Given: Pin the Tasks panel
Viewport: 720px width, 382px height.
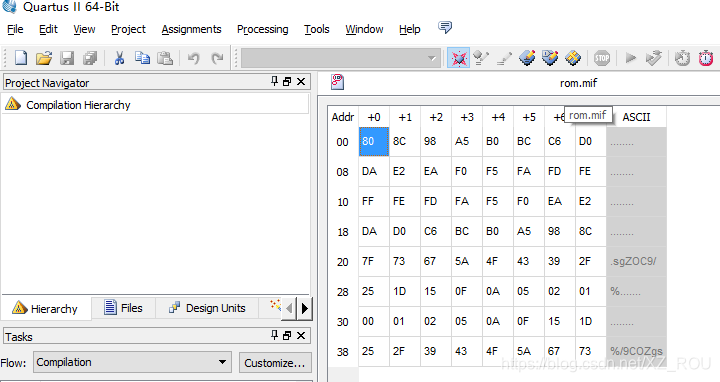Looking at the screenshot, I should pyautogui.click(x=275, y=335).
